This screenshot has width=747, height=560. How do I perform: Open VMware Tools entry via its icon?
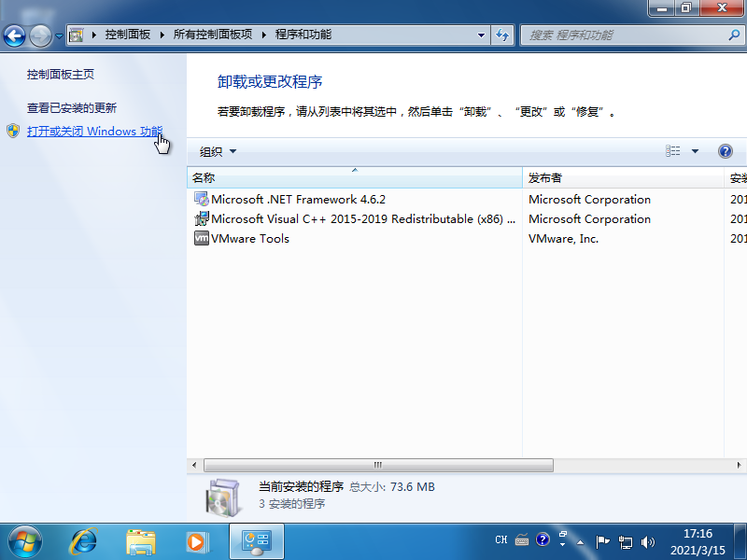coord(201,238)
